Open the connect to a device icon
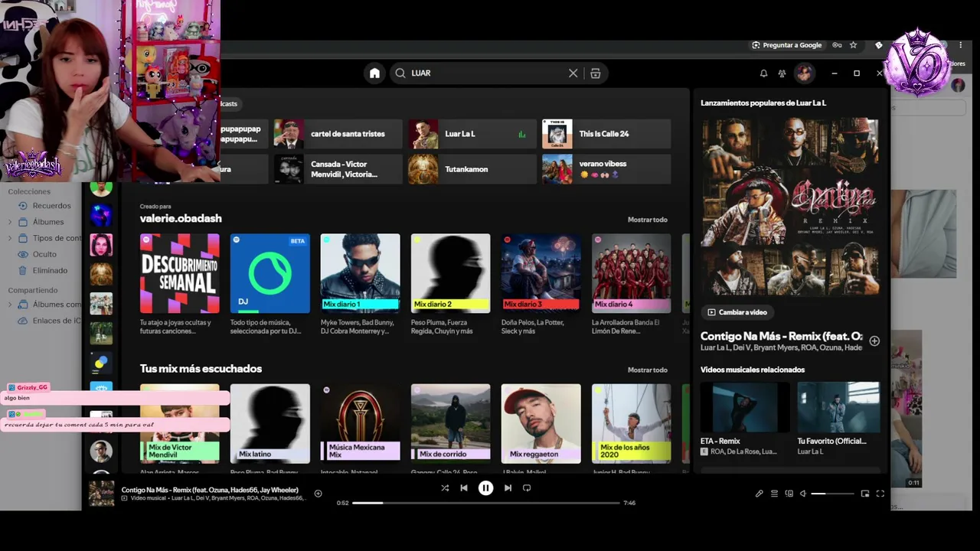Screen dimensions: 980x551 point(789,494)
